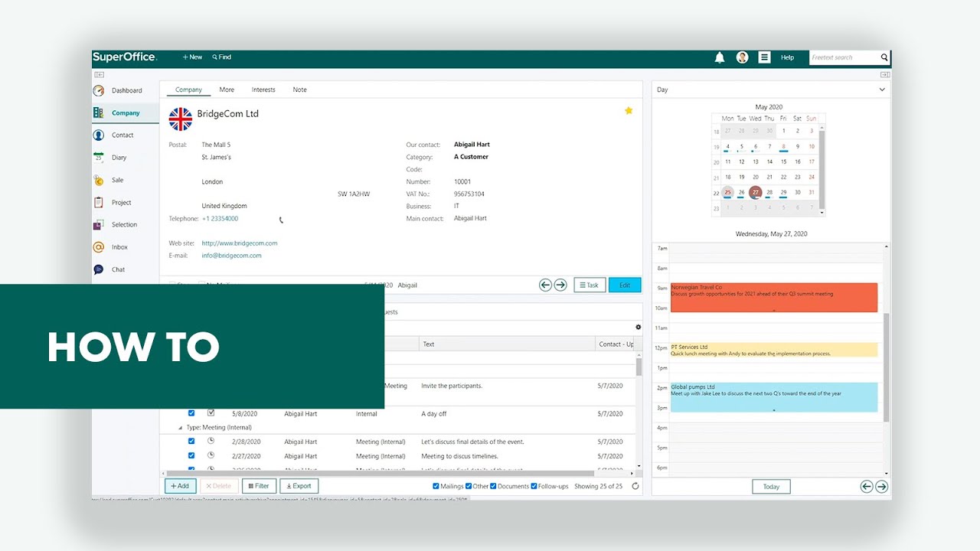Uncheck the Follow-ups checkbox
Image resolution: width=980 pixels, height=551 pixels.
(534, 486)
